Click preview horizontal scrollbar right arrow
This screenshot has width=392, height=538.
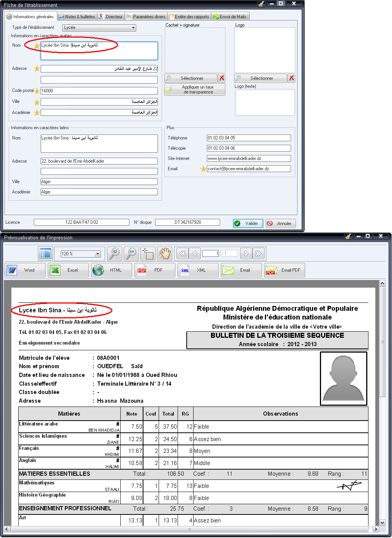tap(376, 529)
